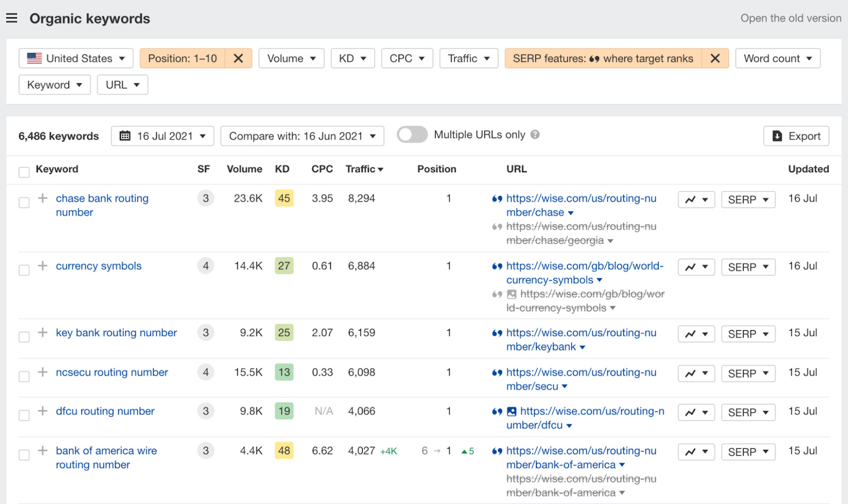Viewport: 848px width, 504px height.
Task: Tick the select-all checkbox in the header
Action: click(x=24, y=172)
